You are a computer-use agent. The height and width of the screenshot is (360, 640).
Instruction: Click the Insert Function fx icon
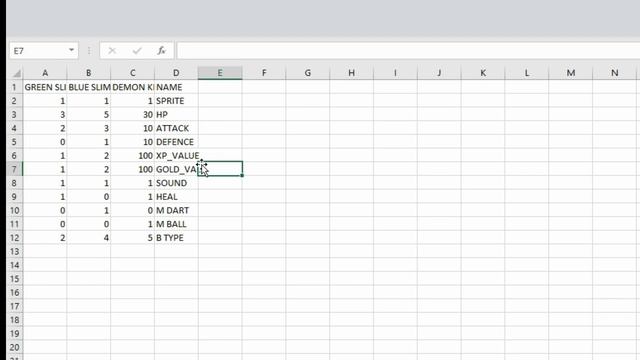(x=162, y=51)
